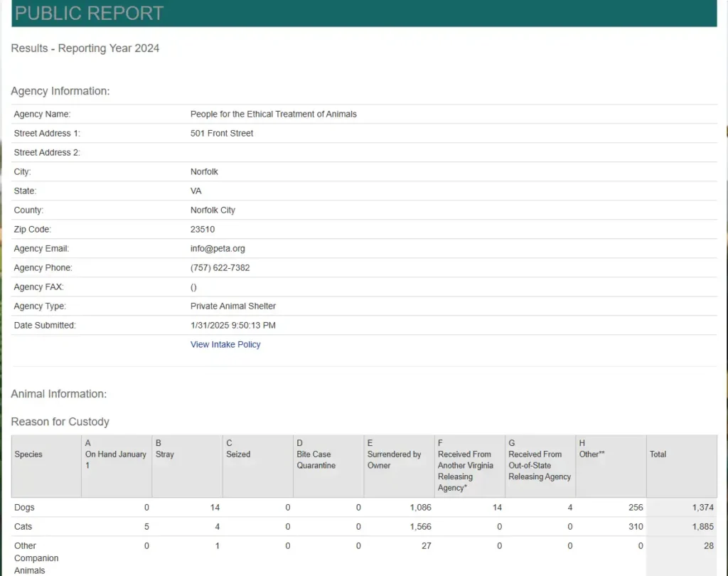Select the Cats row label
The image size is (728, 576).
[x=23, y=527]
